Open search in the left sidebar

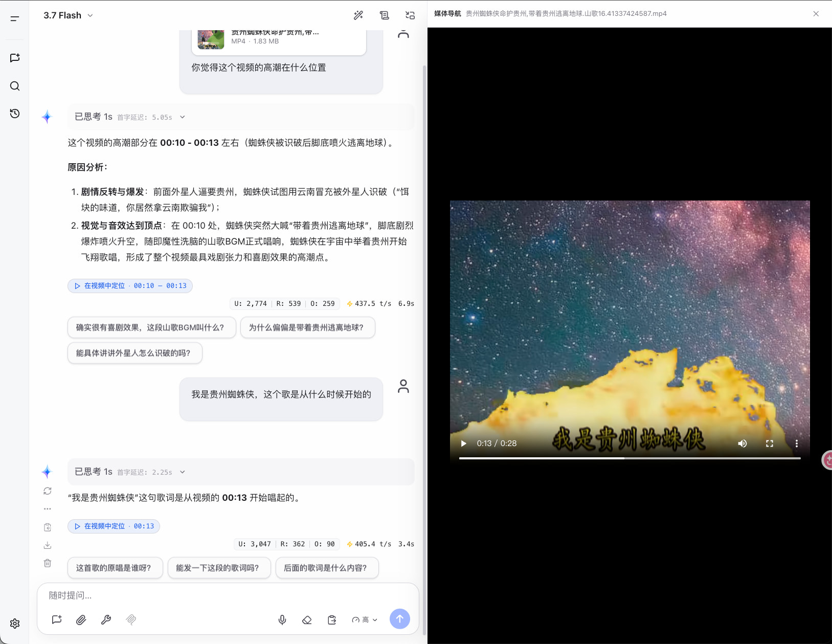(15, 86)
